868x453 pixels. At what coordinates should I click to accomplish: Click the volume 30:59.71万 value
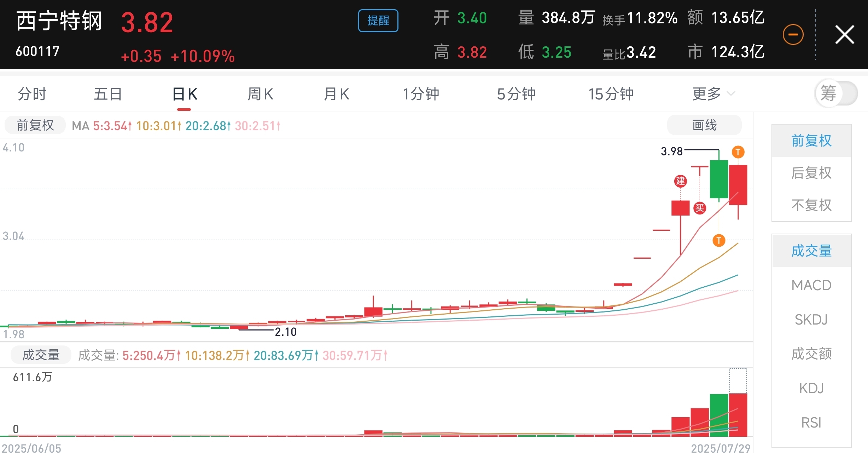355,355
